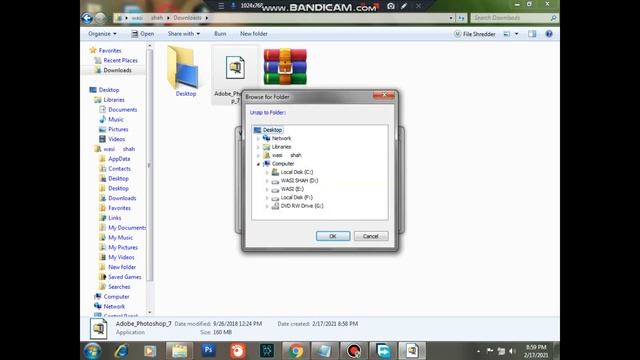Expand Libraries node in dialog tree
640x360 pixels.
coord(258,147)
